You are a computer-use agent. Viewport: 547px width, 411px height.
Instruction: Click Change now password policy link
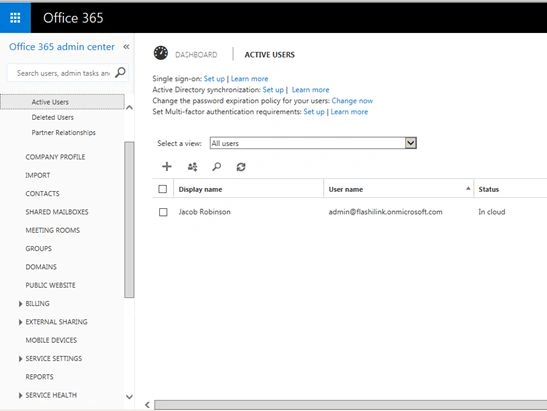pos(352,101)
